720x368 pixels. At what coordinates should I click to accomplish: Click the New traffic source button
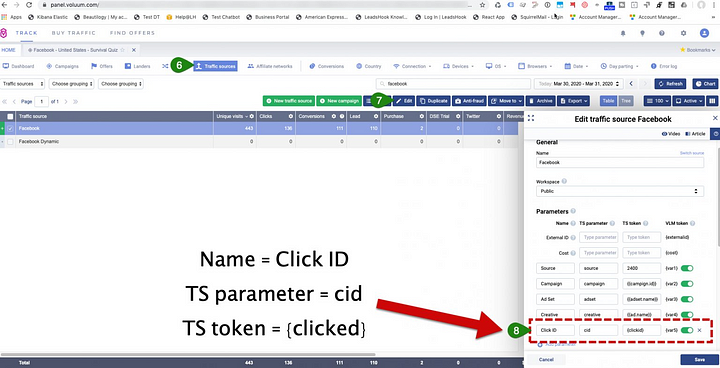pyautogui.click(x=289, y=101)
